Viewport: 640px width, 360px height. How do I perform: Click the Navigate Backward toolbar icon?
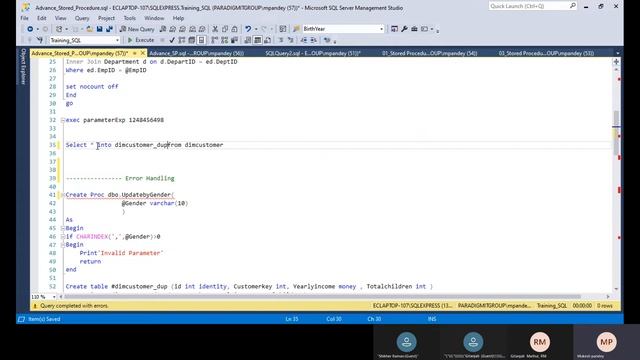tap(30, 29)
